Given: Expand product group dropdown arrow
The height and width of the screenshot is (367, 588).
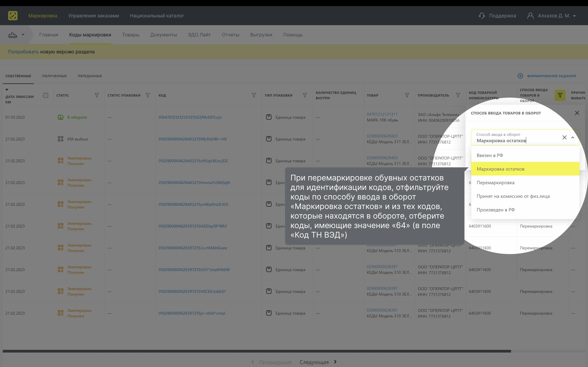Looking at the screenshot, I should coord(23,35).
